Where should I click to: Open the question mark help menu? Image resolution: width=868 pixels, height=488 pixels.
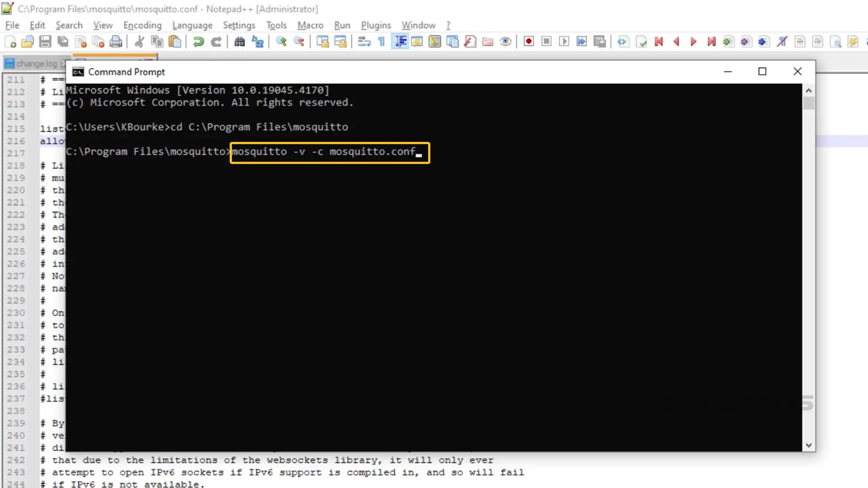click(x=448, y=25)
